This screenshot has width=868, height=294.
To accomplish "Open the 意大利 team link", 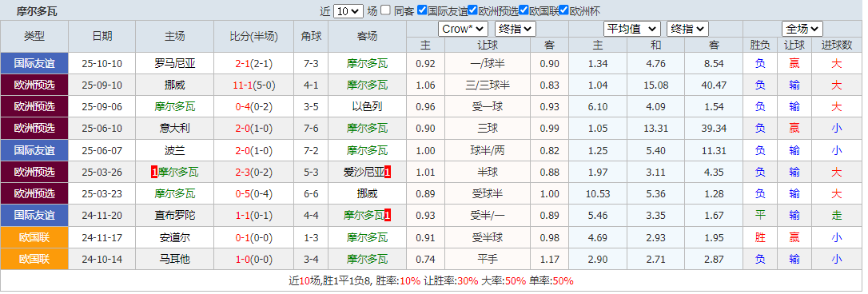I will tap(175, 129).
